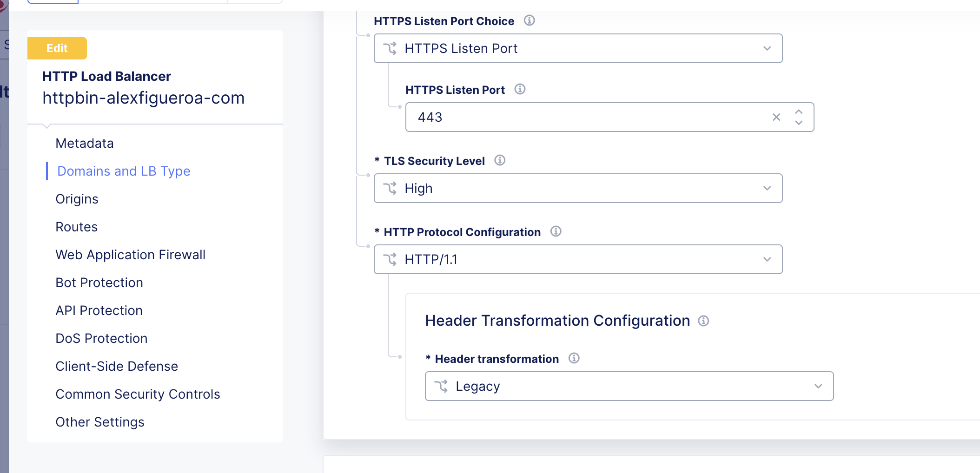
Task: Click the HTTP Protocol Configuration info icon
Action: (556, 231)
